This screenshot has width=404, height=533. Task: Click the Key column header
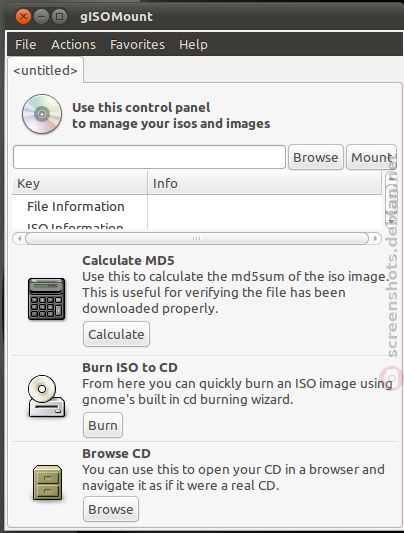click(80, 183)
